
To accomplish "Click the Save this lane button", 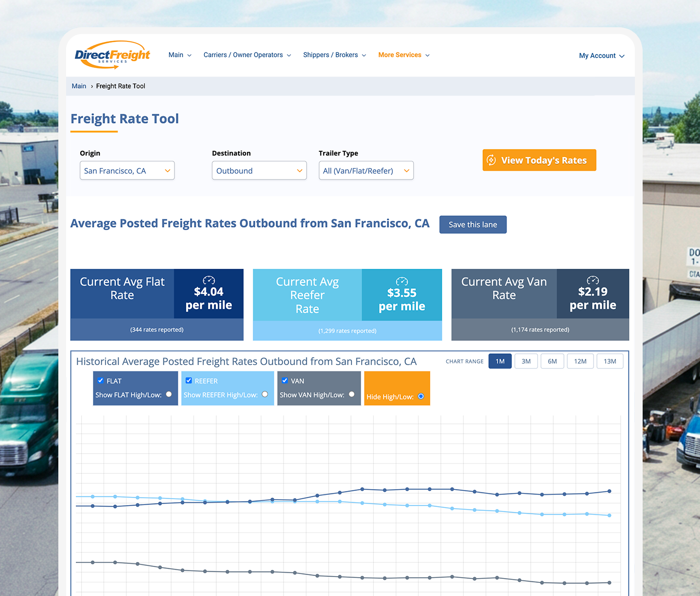I will [x=473, y=225].
